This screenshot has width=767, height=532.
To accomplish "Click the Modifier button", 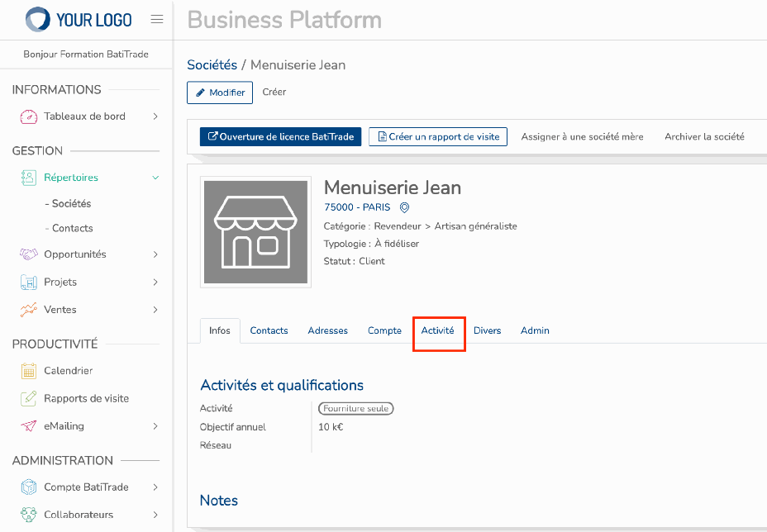I will (x=220, y=93).
